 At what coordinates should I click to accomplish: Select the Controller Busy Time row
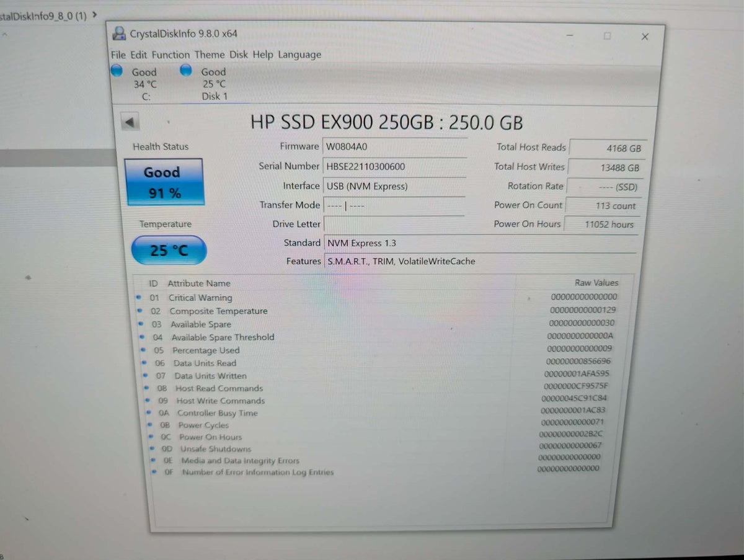tap(377, 412)
